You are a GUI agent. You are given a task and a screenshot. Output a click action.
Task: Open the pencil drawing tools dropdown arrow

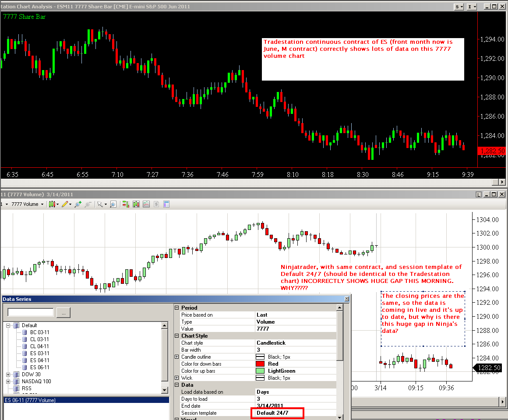71,204
